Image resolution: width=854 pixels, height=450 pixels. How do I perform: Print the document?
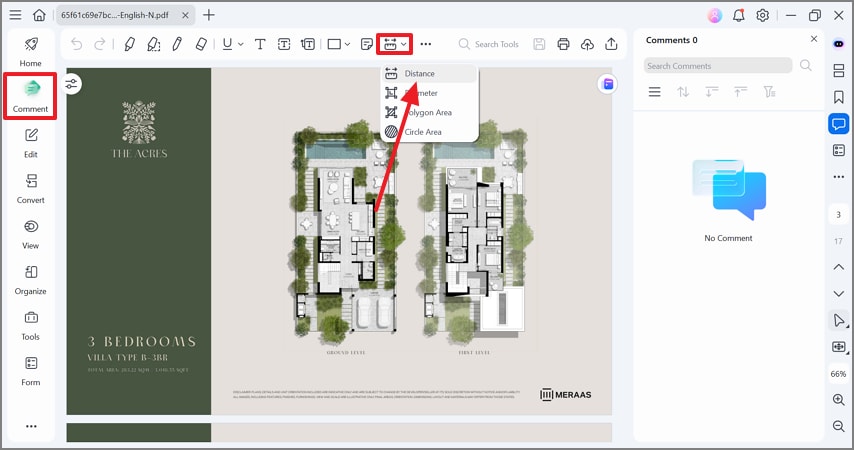coord(563,44)
